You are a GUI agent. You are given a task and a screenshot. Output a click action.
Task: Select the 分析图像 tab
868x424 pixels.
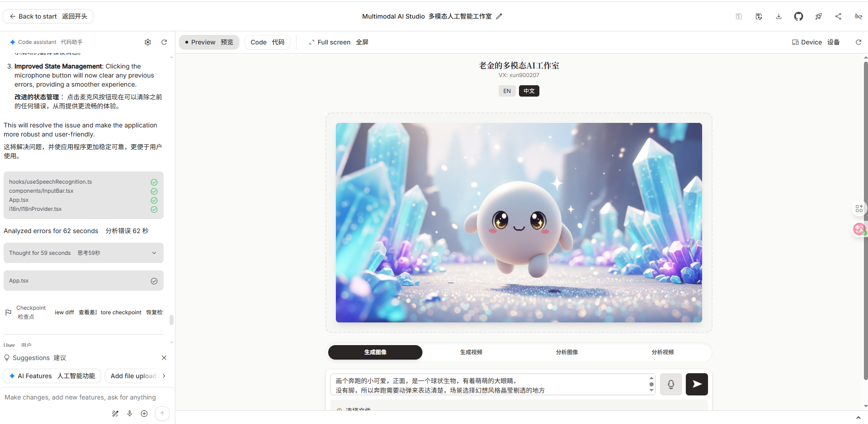pos(567,352)
